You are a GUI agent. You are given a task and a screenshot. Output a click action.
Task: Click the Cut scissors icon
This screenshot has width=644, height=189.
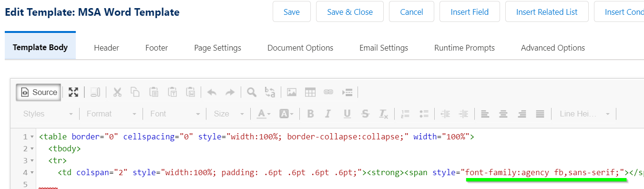click(117, 92)
